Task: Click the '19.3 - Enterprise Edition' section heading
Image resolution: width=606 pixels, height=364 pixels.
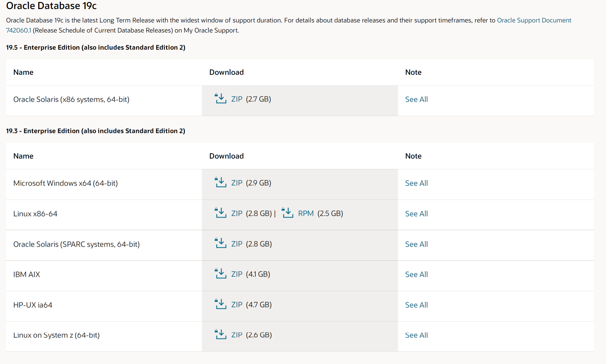Action: (x=96, y=131)
